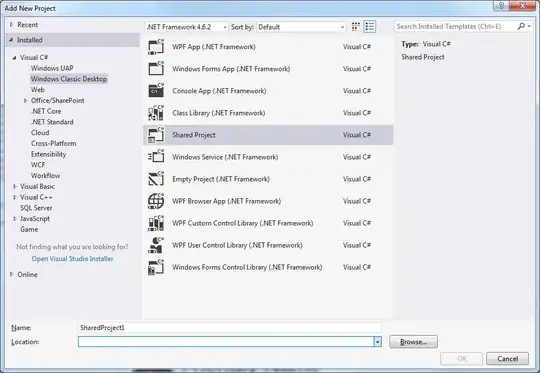This screenshot has width=540, height=373.
Task: Open Visual Studio Installer link
Action: tap(72, 259)
